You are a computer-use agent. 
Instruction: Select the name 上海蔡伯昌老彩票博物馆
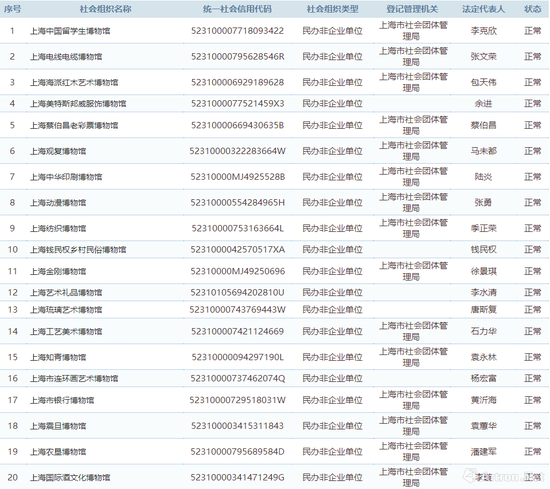(x=74, y=125)
